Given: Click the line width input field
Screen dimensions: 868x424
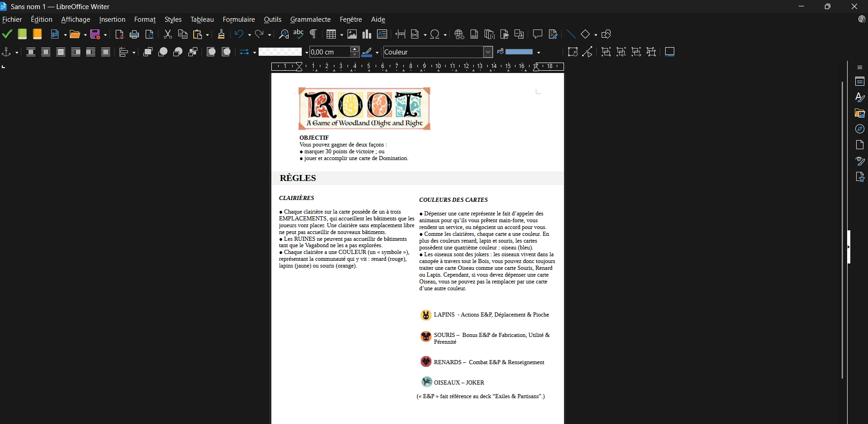Looking at the screenshot, I should coord(329,52).
